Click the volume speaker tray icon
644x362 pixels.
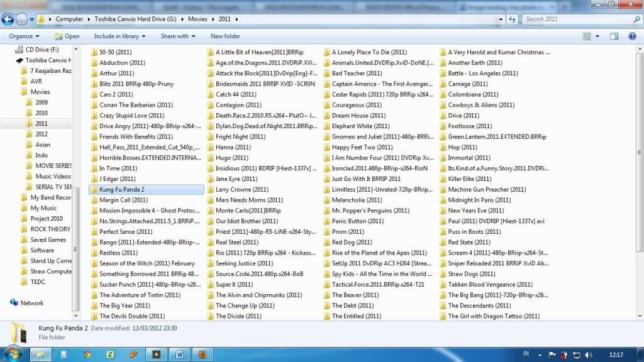588,355
